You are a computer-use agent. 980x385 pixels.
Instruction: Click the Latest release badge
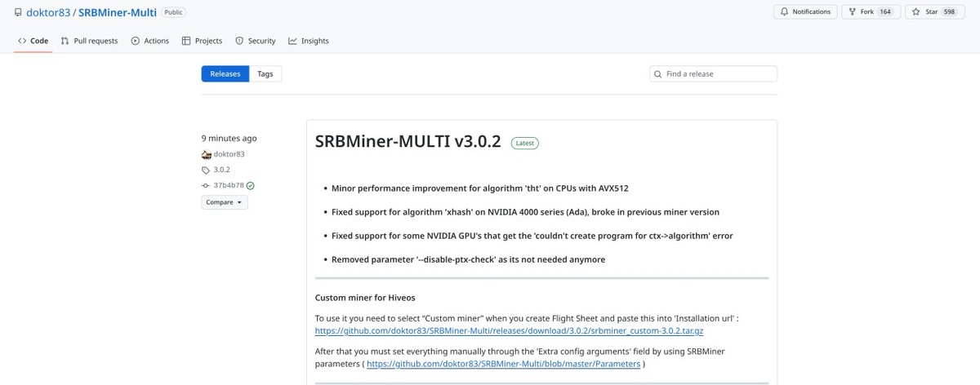click(525, 143)
